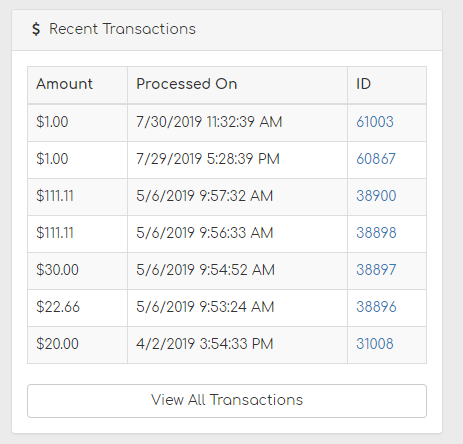The height and width of the screenshot is (444, 463).
Task: Click the Recent Transactions panel title
Action: [122, 29]
